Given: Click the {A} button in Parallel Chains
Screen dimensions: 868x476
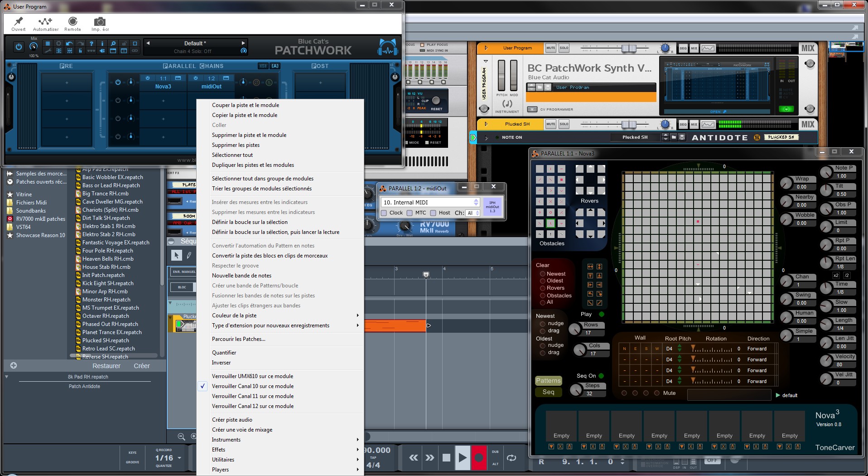Looking at the screenshot, I should point(275,66).
